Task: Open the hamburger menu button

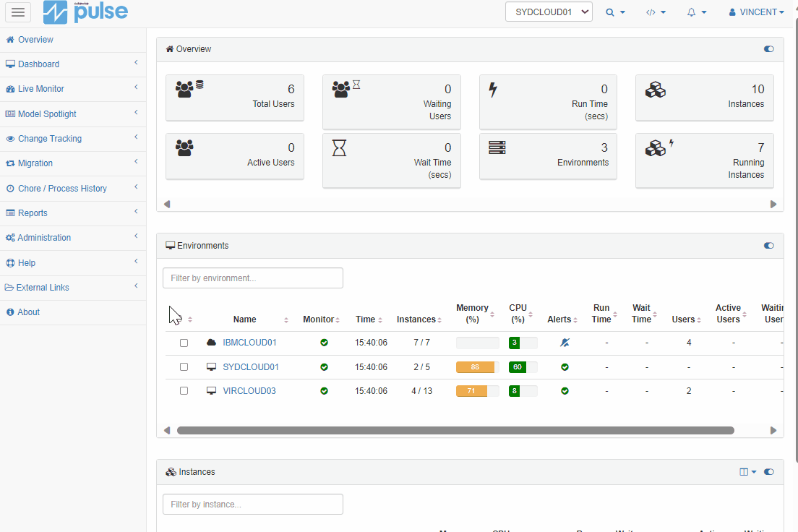Action: (18, 12)
